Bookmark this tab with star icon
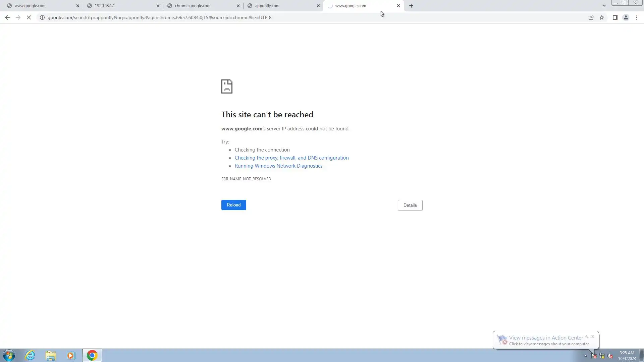The image size is (644, 362). point(602,17)
